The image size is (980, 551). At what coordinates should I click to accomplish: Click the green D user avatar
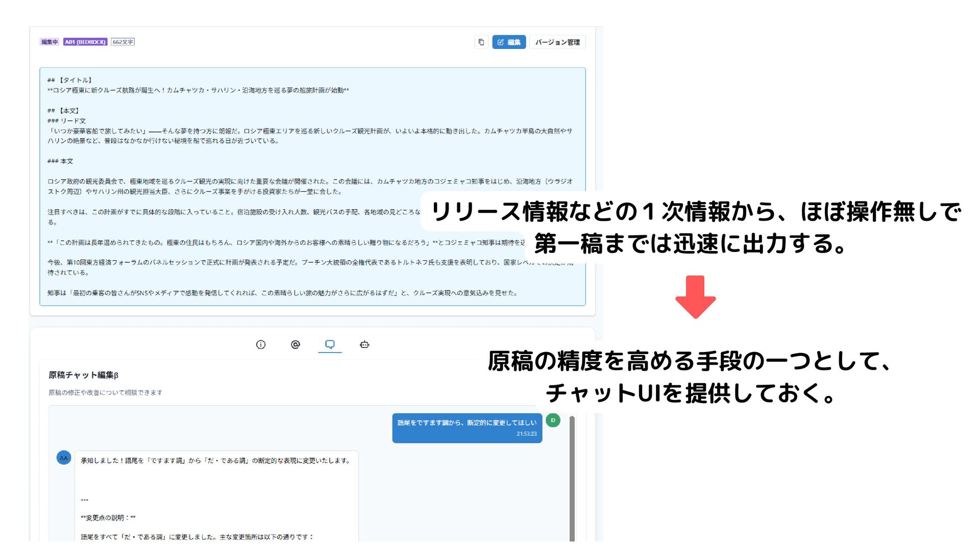click(x=553, y=420)
